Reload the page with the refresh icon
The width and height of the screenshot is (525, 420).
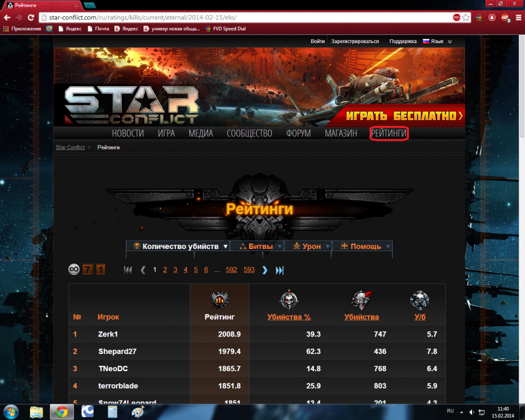click(x=31, y=18)
